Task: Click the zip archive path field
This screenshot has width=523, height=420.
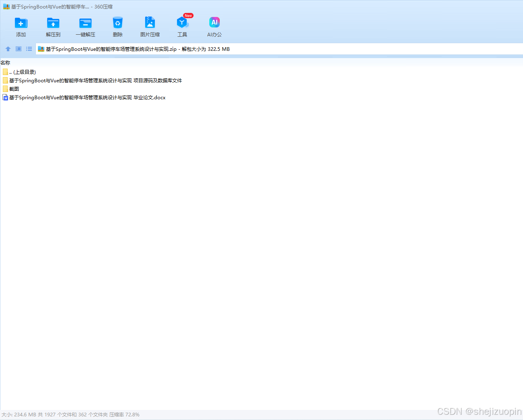Action: pos(279,49)
